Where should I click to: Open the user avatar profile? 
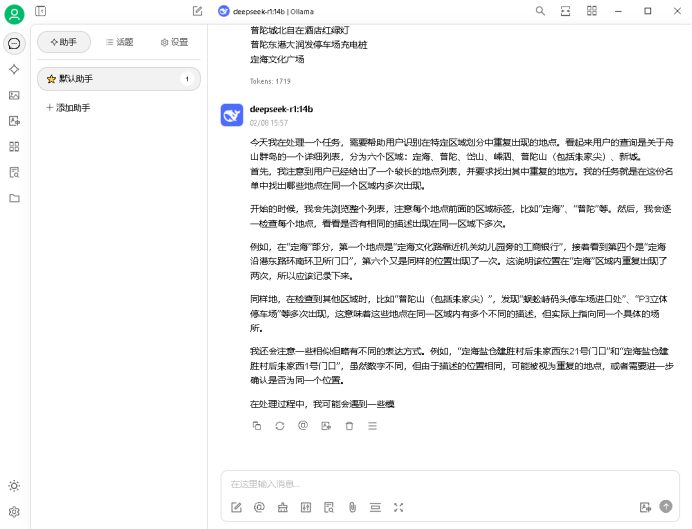click(14, 14)
